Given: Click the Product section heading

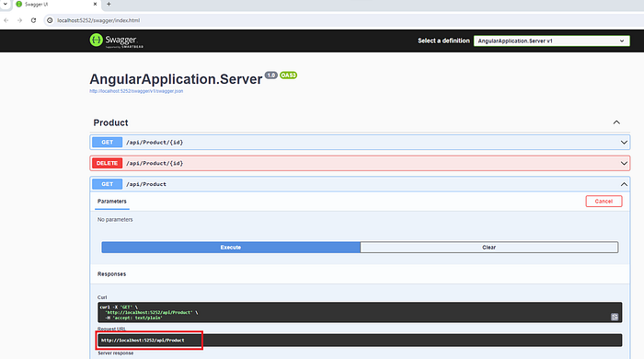Looking at the screenshot, I should (x=110, y=122).
